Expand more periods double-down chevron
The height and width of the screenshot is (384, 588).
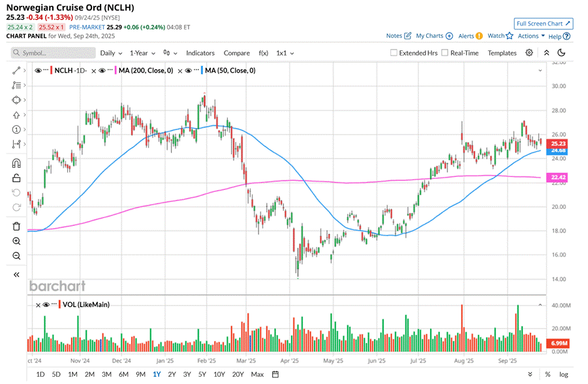[530, 374]
